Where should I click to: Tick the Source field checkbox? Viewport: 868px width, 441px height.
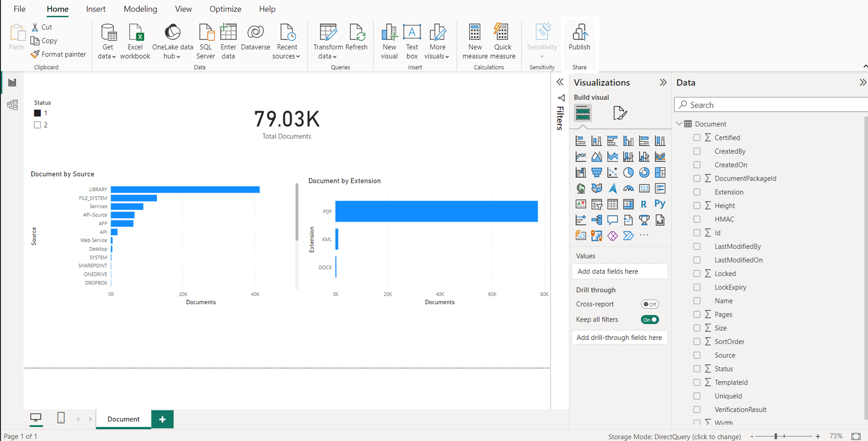pos(697,355)
